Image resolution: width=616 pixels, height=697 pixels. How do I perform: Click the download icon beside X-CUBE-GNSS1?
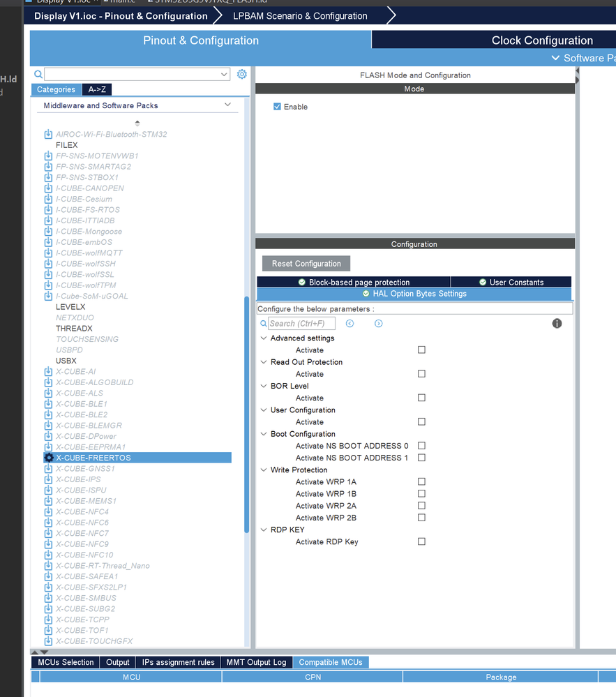point(48,469)
